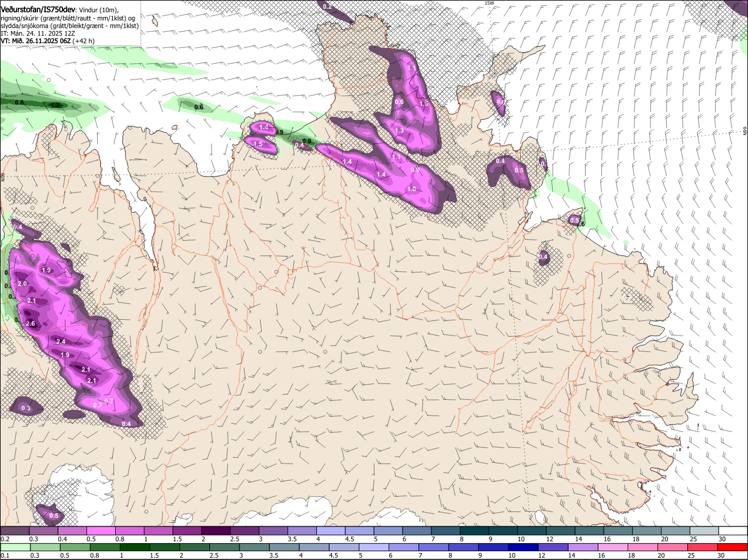Click the 30 label in the upper legend row

coord(722,538)
